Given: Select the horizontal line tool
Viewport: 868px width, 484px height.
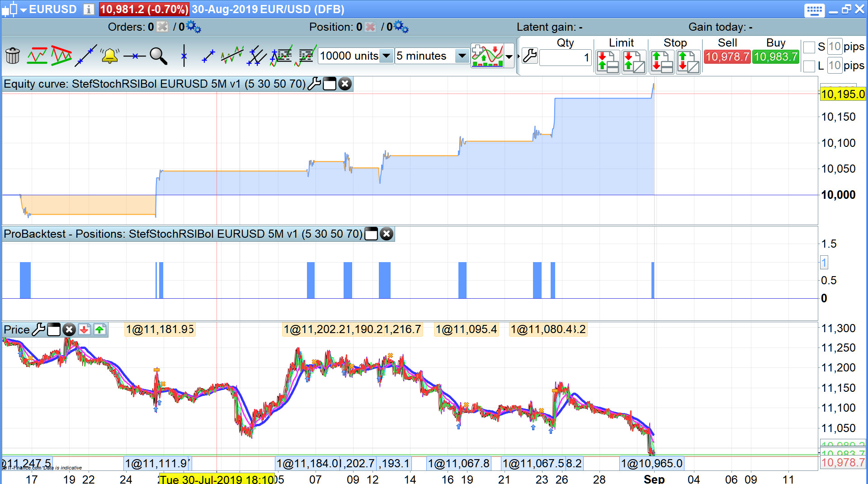Looking at the screenshot, I should [134, 56].
